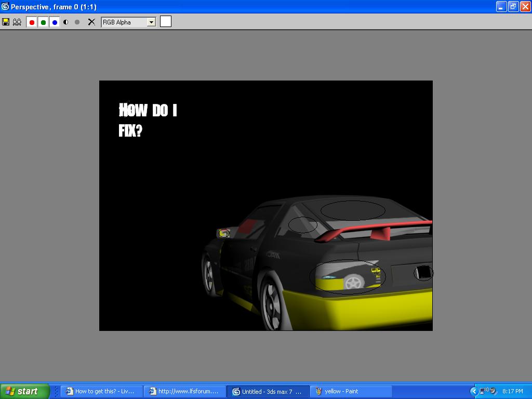Screen dimensions: 532x399
Task: Click the Save Bitmap floppy icon
Action: [6, 22]
